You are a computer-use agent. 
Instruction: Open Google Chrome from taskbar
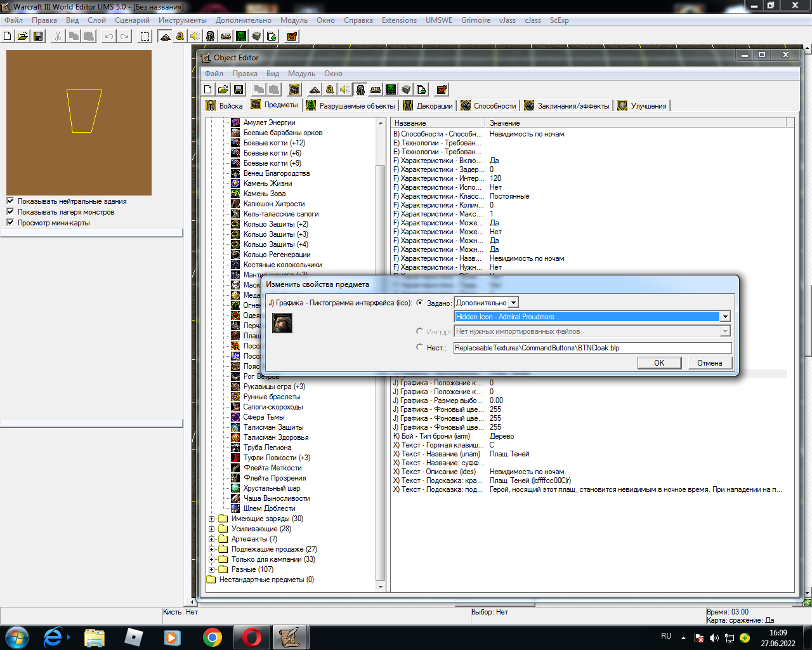(x=212, y=637)
